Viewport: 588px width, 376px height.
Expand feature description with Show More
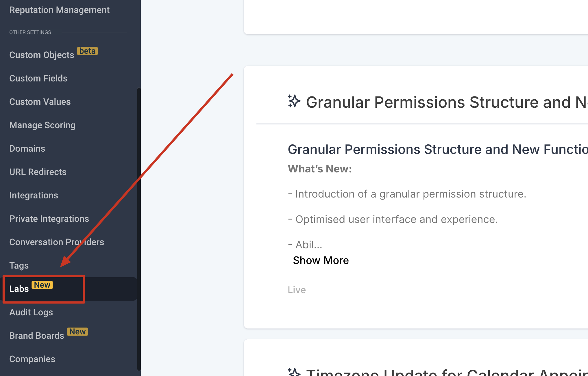coord(321,260)
